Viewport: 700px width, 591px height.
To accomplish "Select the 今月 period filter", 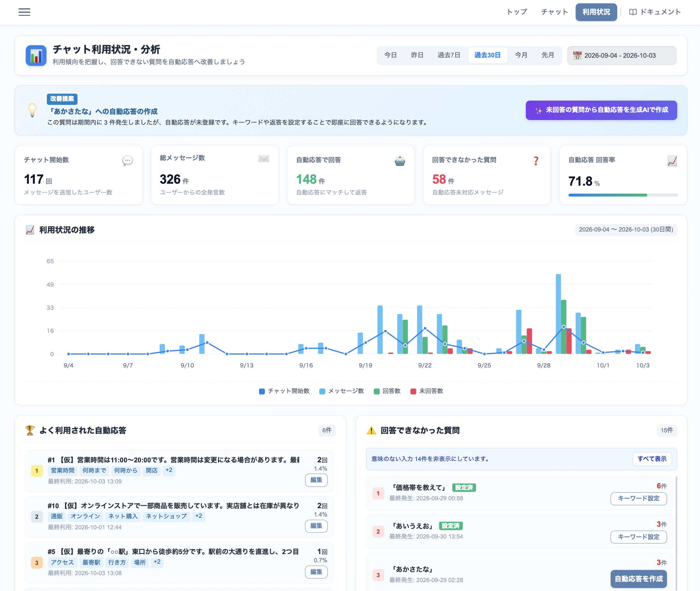I will [x=521, y=55].
